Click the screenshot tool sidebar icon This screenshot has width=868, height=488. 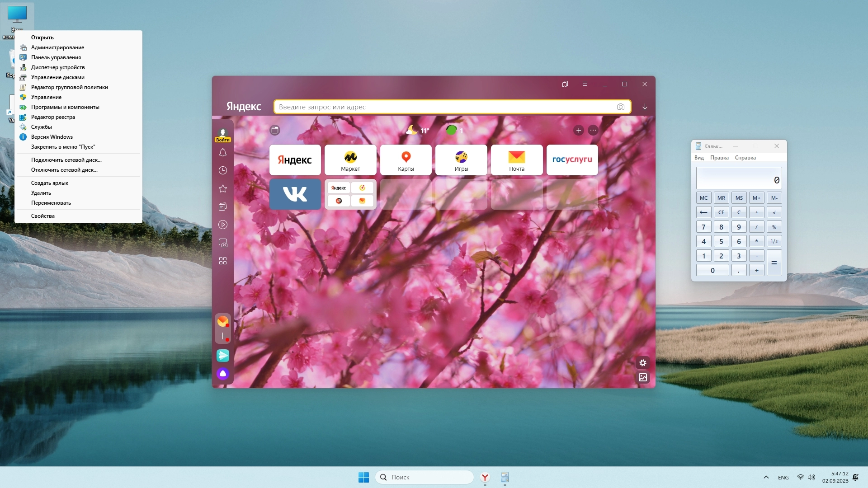(x=222, y=243)
